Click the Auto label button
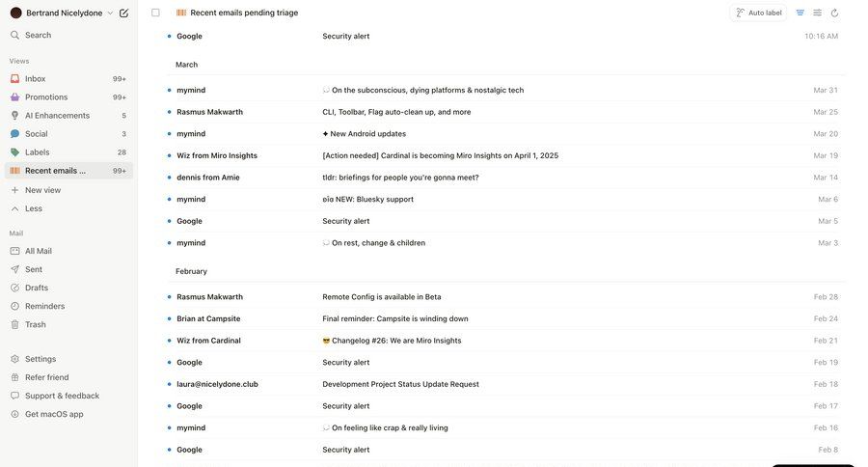Image resolution: width=868 pixels, height=467 pixels. click(759, 13)
